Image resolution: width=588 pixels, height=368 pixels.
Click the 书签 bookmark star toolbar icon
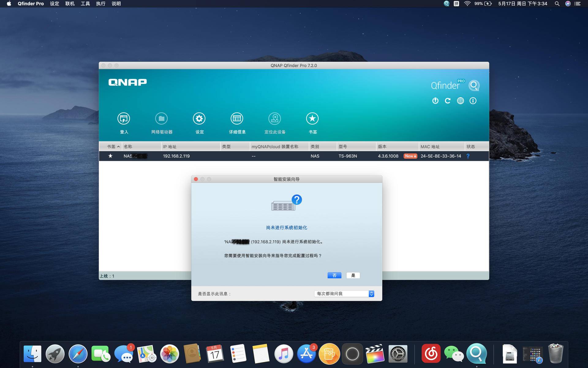coord(312,119)
